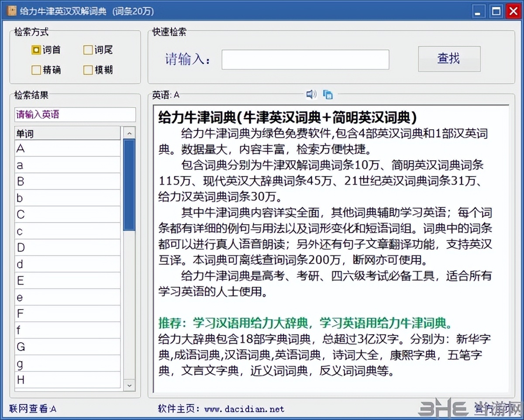
Task: Select lowercase 'b' in word list
Action: 67,198
